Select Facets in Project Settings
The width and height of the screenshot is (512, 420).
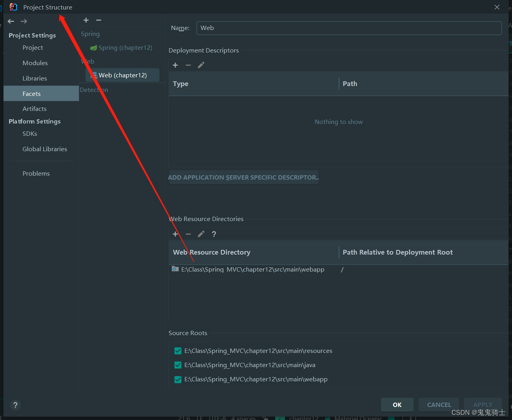(x=41, y=94)
